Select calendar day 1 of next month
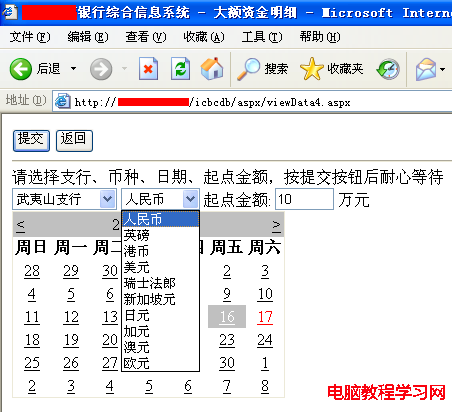This screenshot has height=413, width=452. point(265,363)
